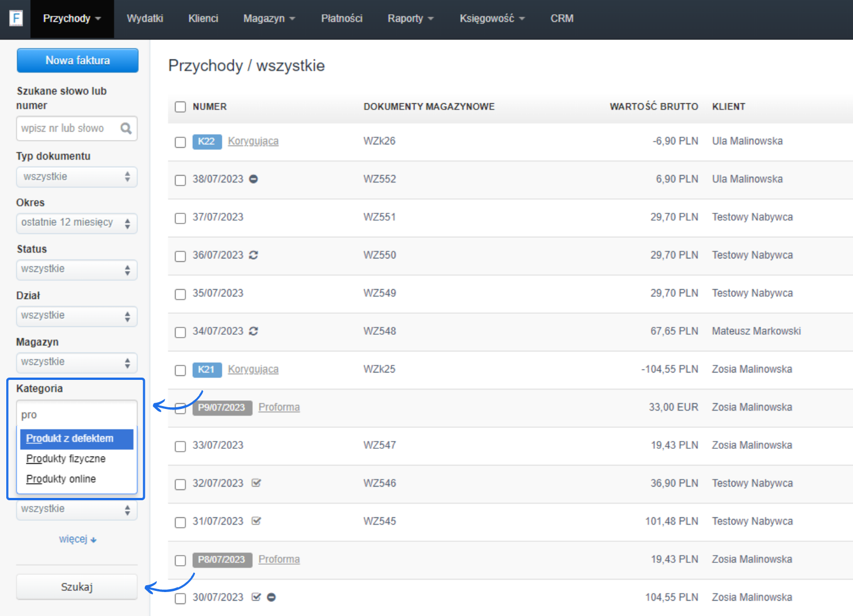The image size is (853, 616).
Task: Click recurring icon beside invoice 36/07/2023
Action: (x=254, y=255)
